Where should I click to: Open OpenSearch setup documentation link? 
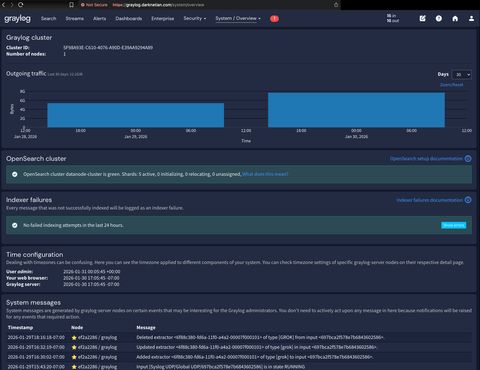426,159
